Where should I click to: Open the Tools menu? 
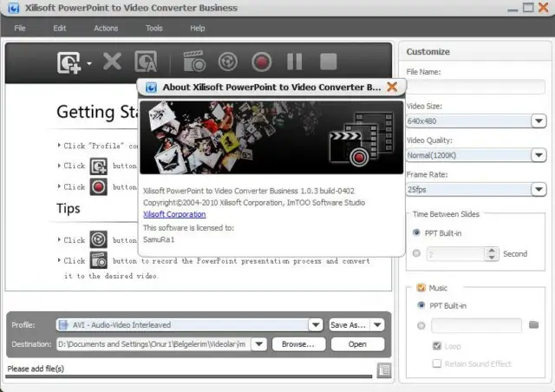coord(154,28)
